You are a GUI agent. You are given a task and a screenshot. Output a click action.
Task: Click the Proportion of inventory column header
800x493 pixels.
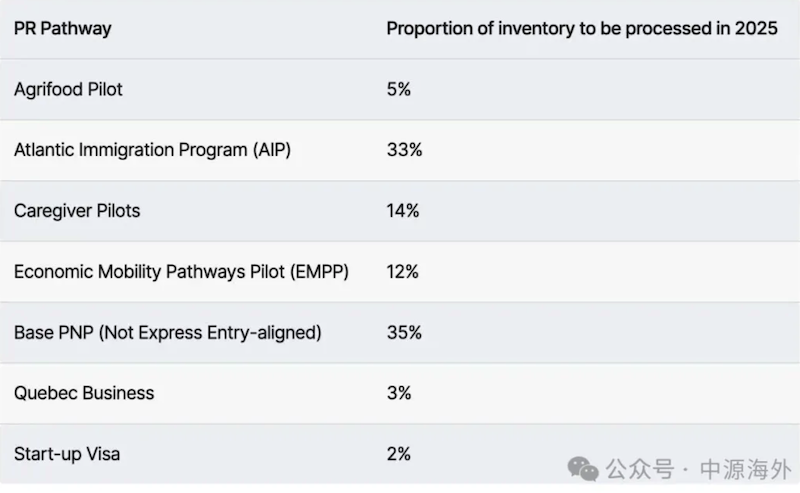coord(581,28)
